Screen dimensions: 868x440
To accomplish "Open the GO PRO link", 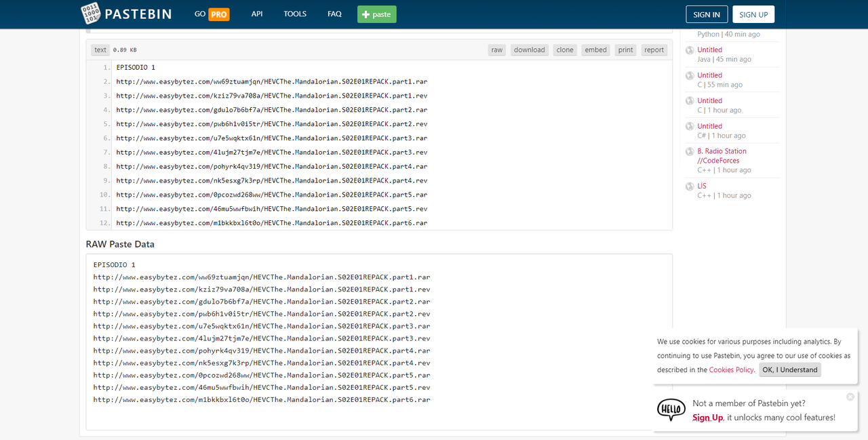I will (212, 14).
